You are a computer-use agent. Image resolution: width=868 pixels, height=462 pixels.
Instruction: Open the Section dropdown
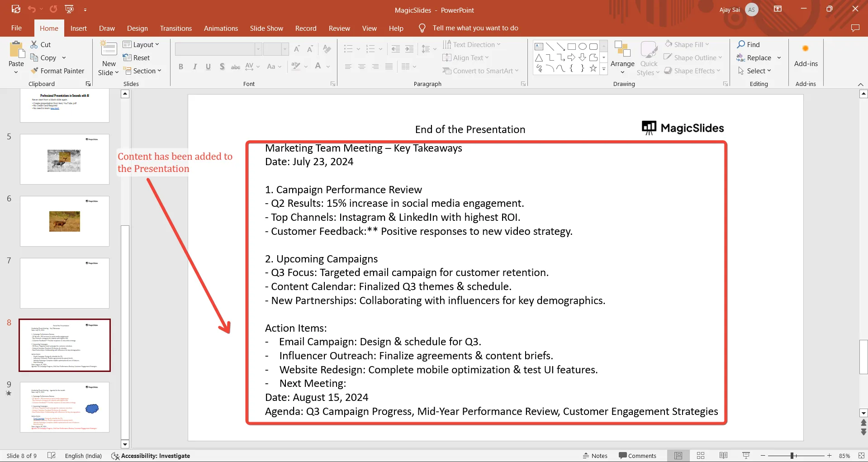tap(143, 71)
